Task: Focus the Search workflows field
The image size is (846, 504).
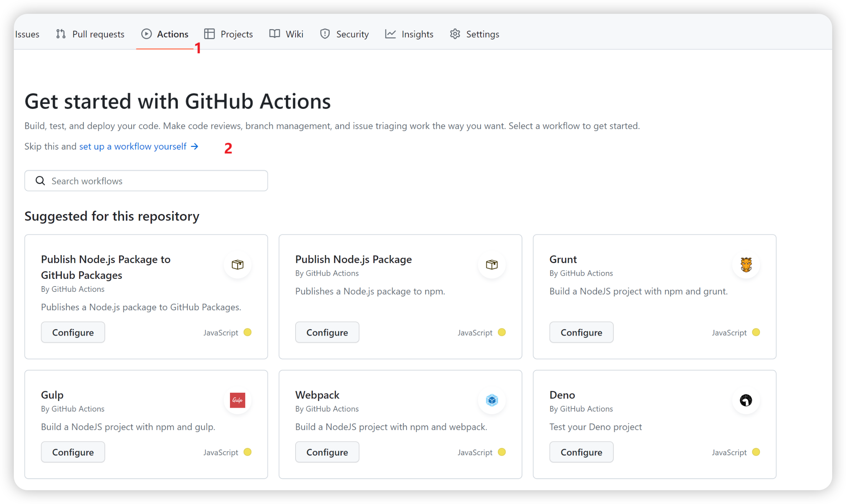Action: tap(146, 181)
